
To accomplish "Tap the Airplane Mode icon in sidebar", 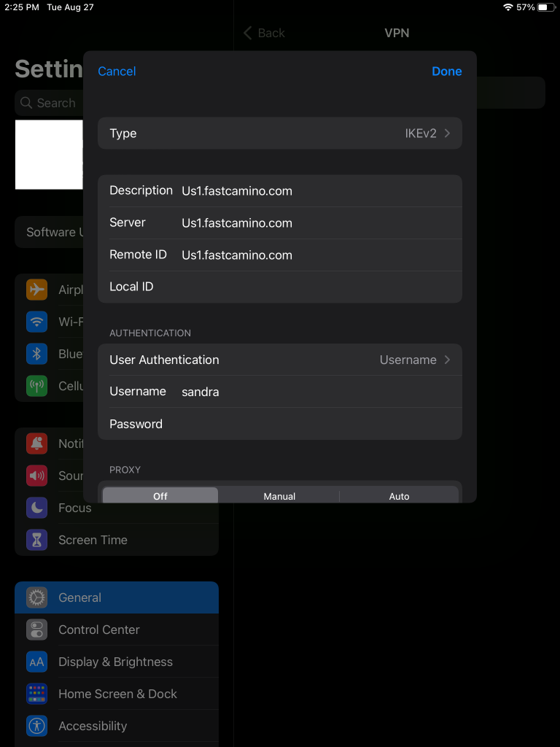I will pos(36,290).
